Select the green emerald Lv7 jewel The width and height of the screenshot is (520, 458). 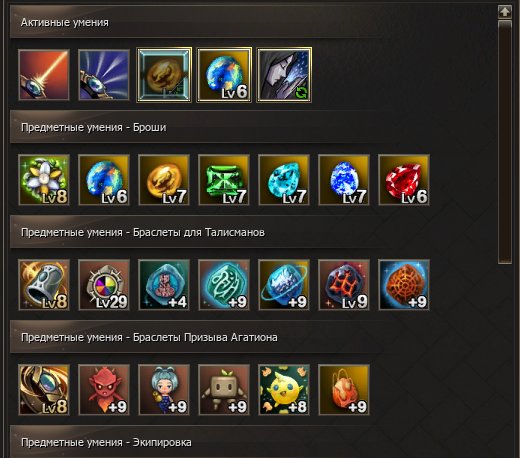click(x=224, y=180)
